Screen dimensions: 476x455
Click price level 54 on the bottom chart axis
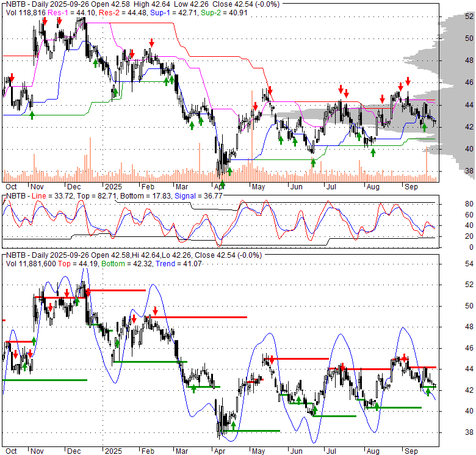[x=469, y=264]
